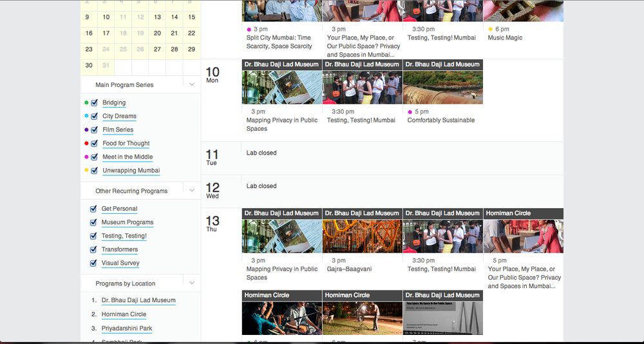This screenshot has width=644, height=344.
Task: Open Mapping Privacy thumbnail on Monday 10
Action: (x=282, y=87)
